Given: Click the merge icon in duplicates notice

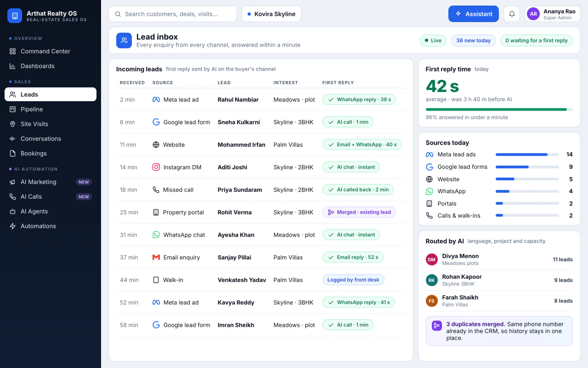Looking at the screenshot, I should pyautogui.click(x=437, y=325).
